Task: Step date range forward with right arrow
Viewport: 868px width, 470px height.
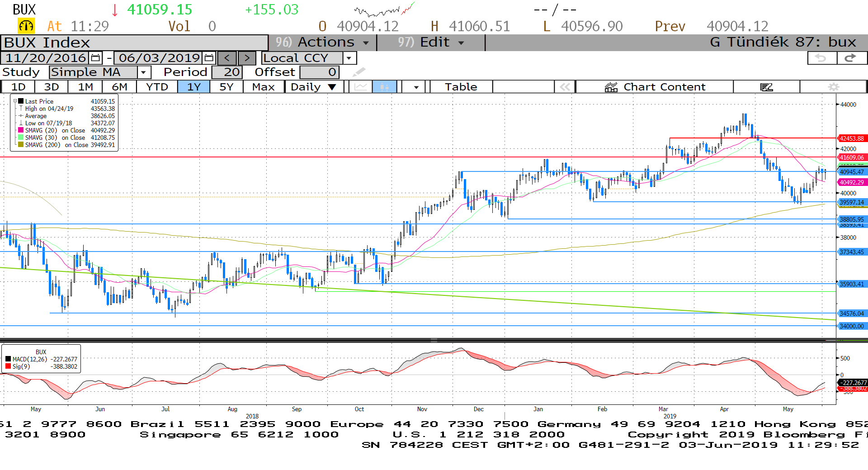Action: [246, 58]
